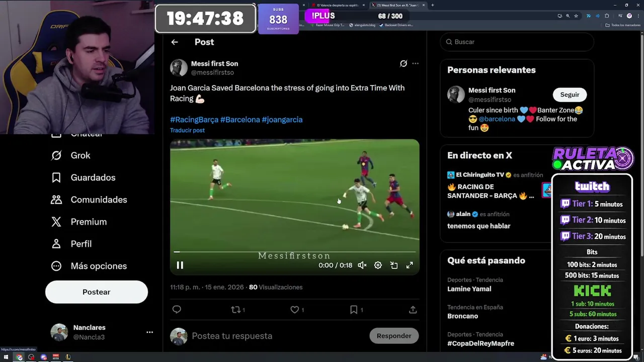This screenshot has height=362, width=644.
Task: Open post timestamp 11:18 p. m.
Action: pyautogui.click(x=207, y=287)
